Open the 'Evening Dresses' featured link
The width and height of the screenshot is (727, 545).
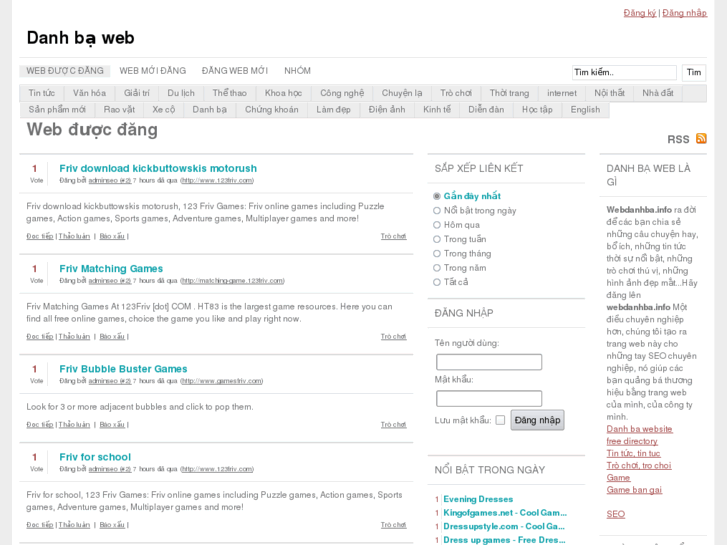pyautogui.click(x=478, y=499)
